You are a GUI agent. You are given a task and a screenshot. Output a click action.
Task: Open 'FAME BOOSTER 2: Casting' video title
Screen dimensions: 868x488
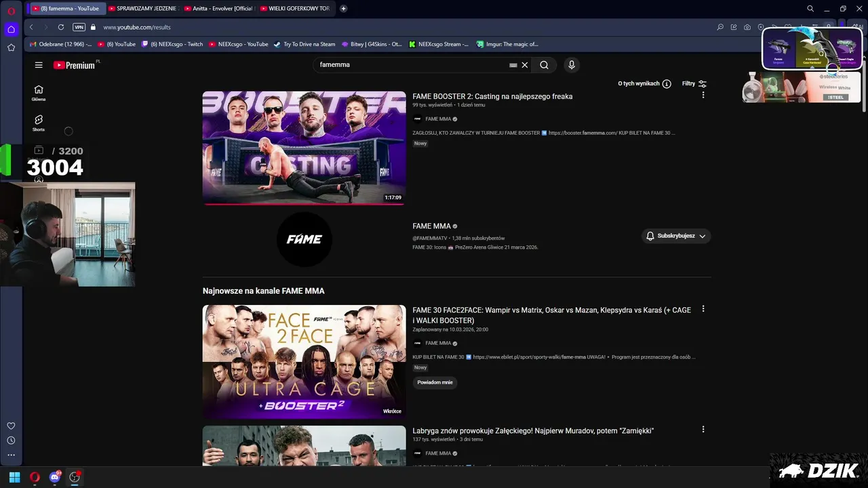[492, 96]
